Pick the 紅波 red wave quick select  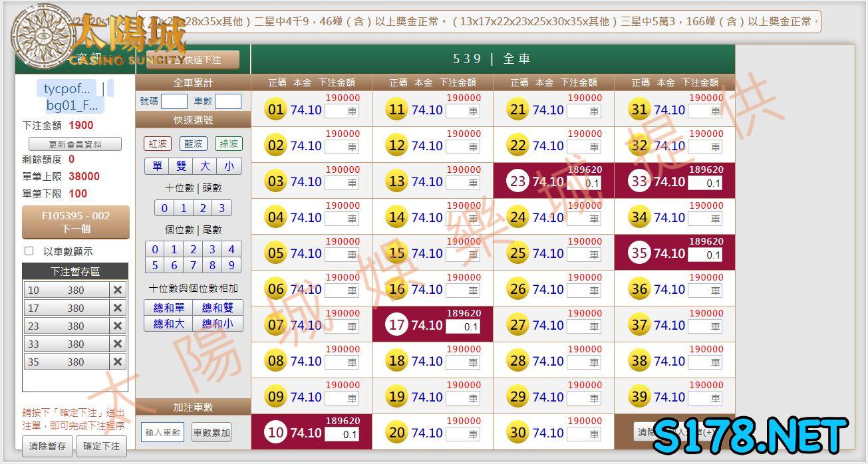[x=157, y=144]
